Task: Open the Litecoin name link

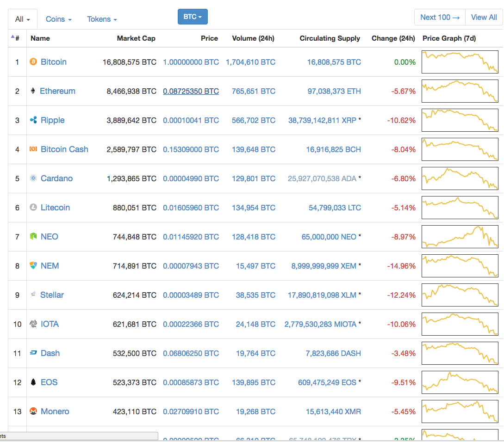Action: coord(55,208)
